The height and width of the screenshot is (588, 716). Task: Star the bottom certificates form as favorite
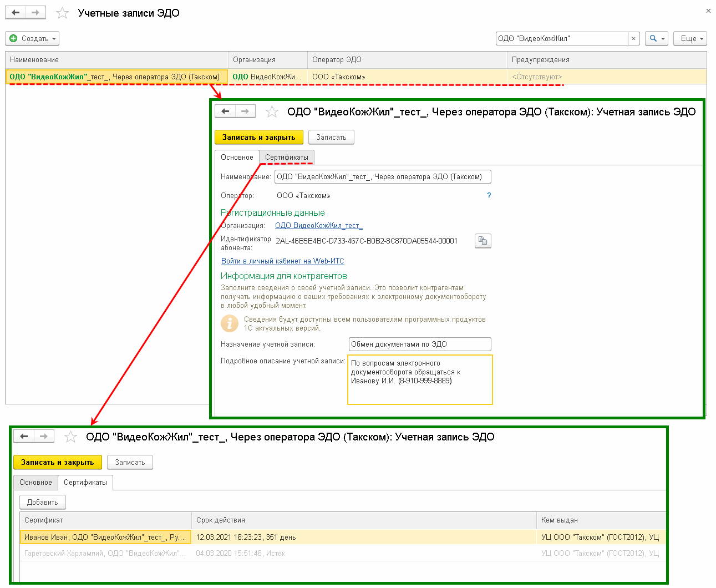(x=70, y=437)
